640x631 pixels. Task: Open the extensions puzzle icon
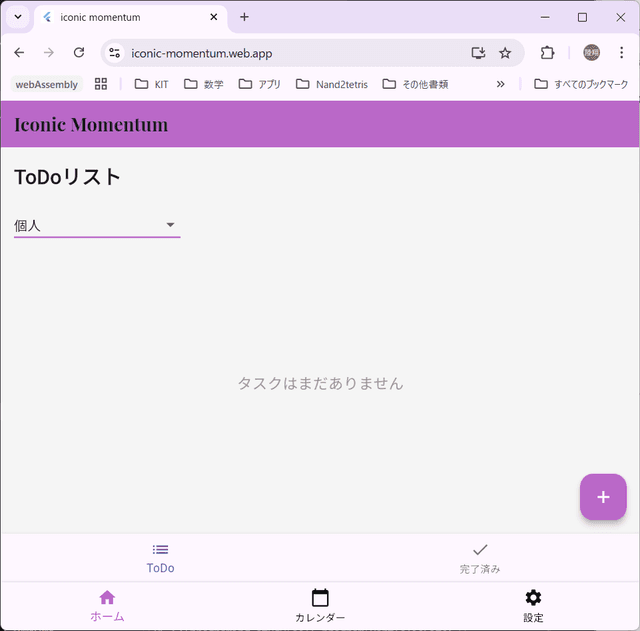(x=547, y=53)
